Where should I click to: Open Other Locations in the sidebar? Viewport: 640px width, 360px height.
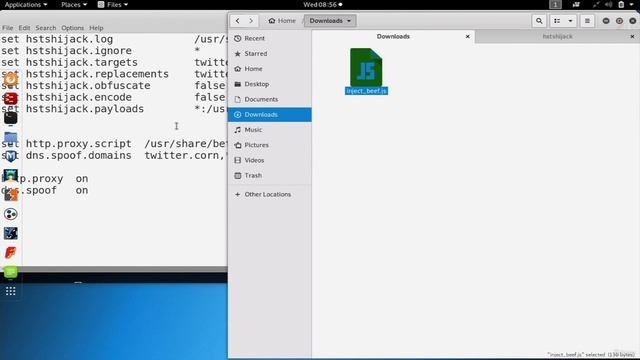pyautogui.click(x=269, y=194)
